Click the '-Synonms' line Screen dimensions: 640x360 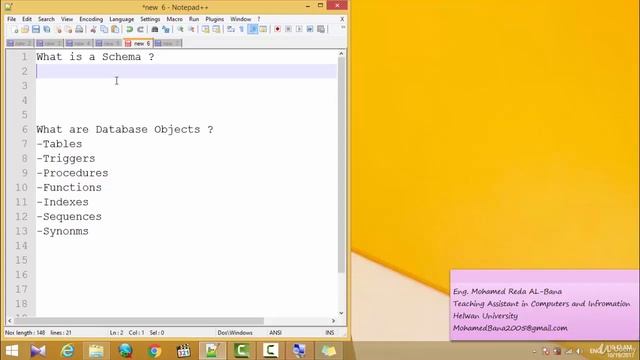click(62, 231)
